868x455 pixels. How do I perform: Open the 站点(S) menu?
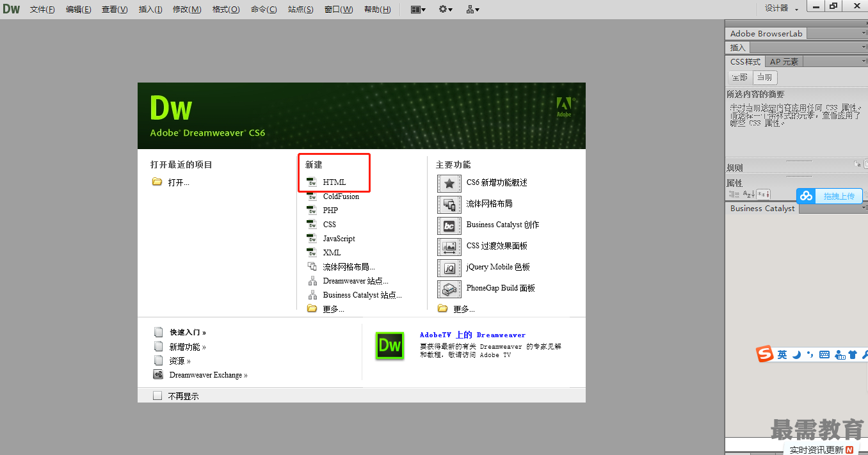[x=301, y=10]
